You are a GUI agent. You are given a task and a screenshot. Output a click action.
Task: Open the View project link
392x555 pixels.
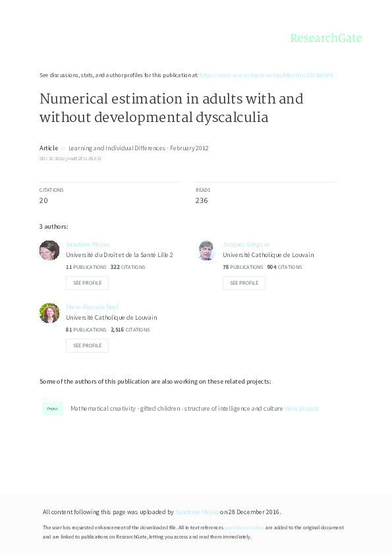click(x=302, y=409)
